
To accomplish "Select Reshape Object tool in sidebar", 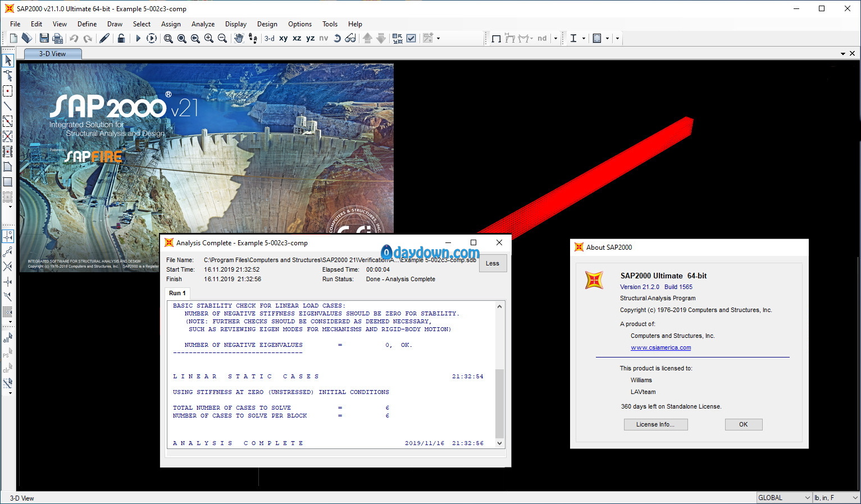I will click(8, 75).
